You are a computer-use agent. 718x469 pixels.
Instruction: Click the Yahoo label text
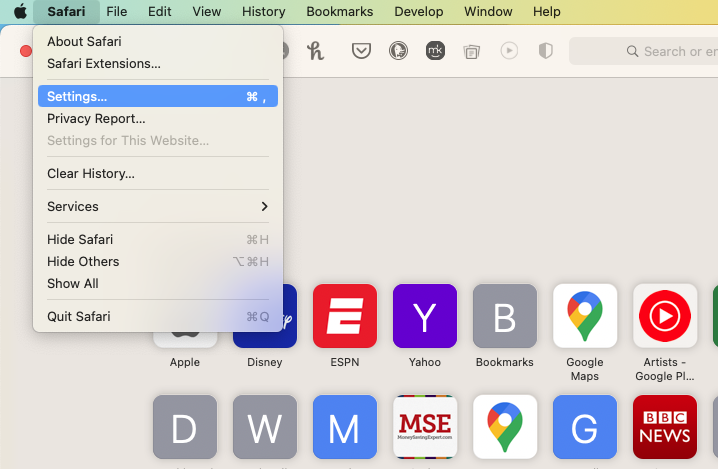pos(425,362)
